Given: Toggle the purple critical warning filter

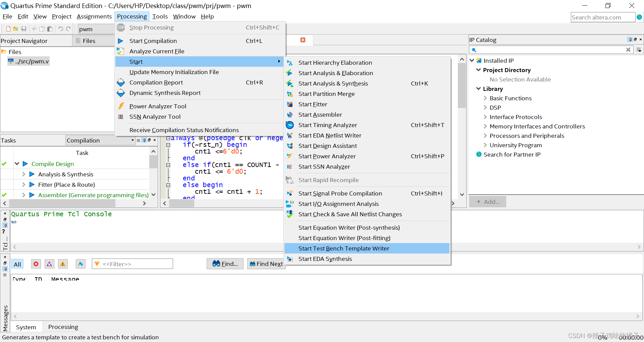Looking at the screenshot, I should pyautogui.click(x=49, y=264).
